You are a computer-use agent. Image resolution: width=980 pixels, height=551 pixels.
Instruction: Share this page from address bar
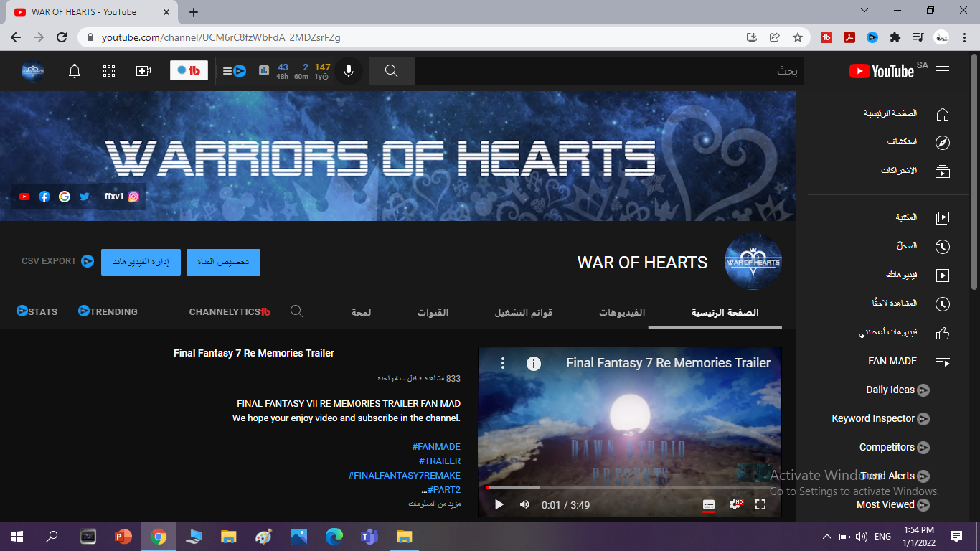click(775, 37)
